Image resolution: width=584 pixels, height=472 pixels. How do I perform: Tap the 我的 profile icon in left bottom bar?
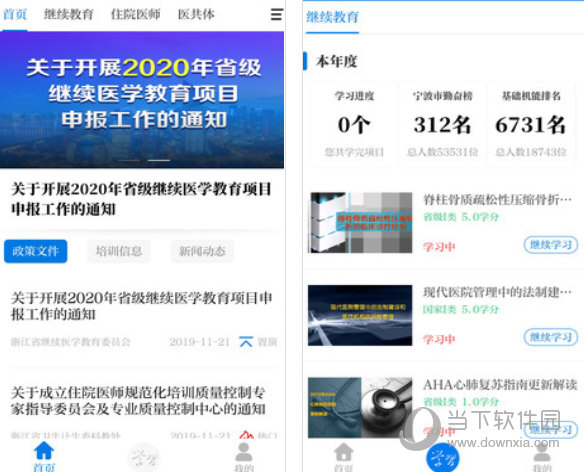[244, 452]
